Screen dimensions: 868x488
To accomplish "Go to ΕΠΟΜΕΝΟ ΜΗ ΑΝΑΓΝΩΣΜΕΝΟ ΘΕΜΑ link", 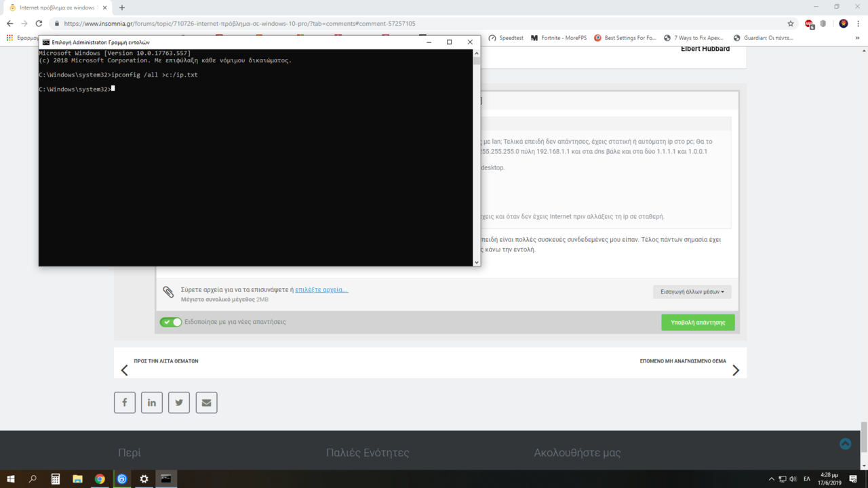I will point(683,361).
